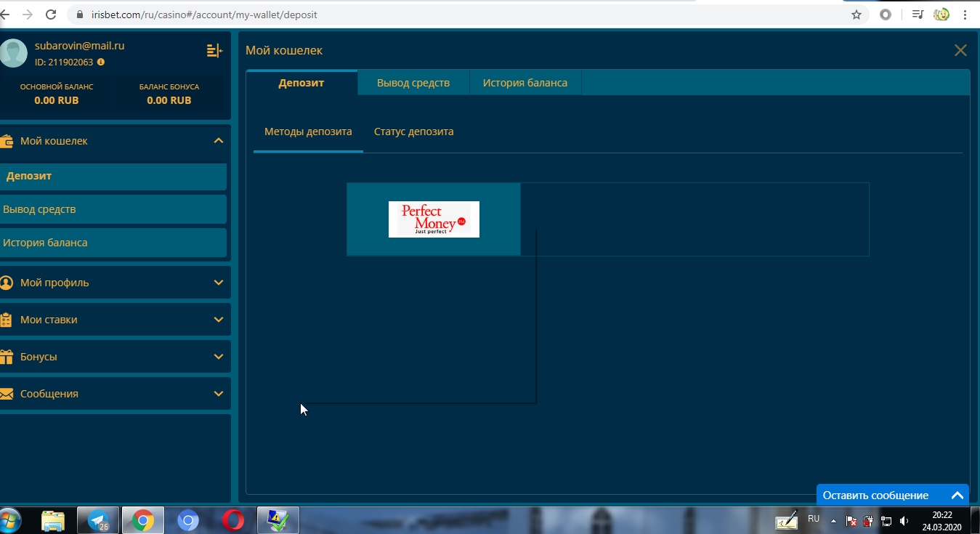The width and height of the screenshot is (980, 534).
Task: Open the network tray icon
Action: coord(886,521)
